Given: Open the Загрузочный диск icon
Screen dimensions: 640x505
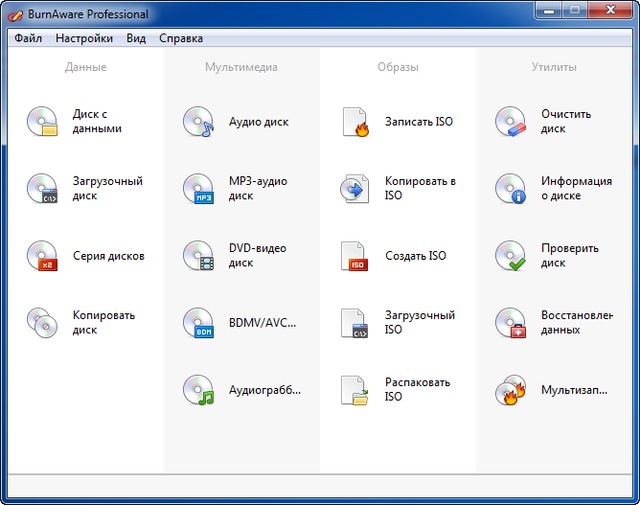Looking at the screenshot, I should tap(42, 188).
